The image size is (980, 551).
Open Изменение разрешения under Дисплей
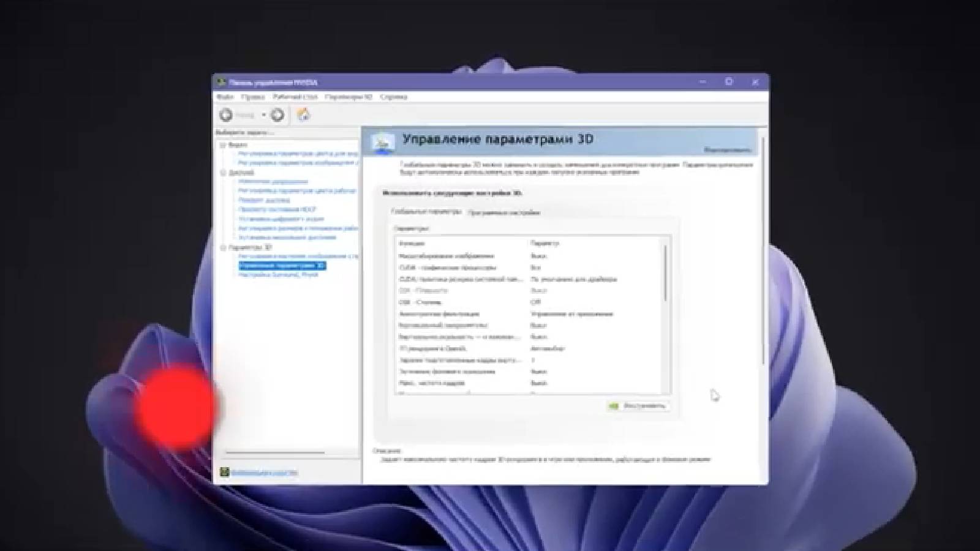pos(273,182)
